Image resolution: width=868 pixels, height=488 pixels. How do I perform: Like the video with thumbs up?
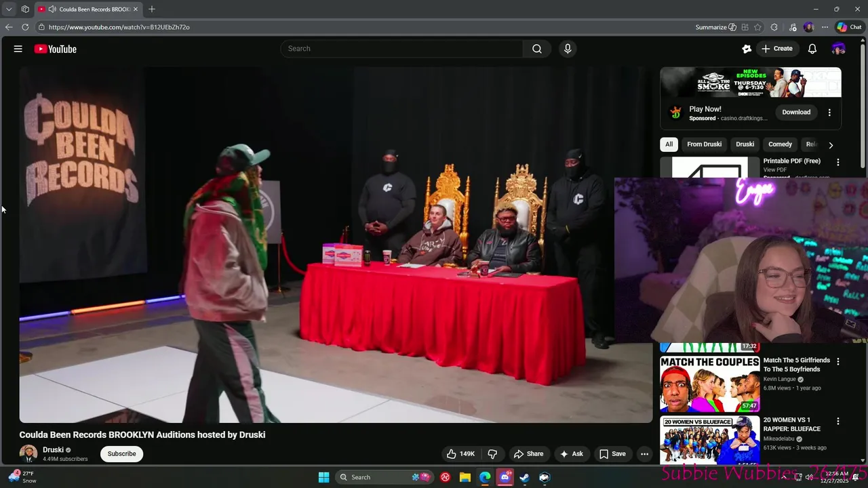pyautogui.click(x=460, y=454)
